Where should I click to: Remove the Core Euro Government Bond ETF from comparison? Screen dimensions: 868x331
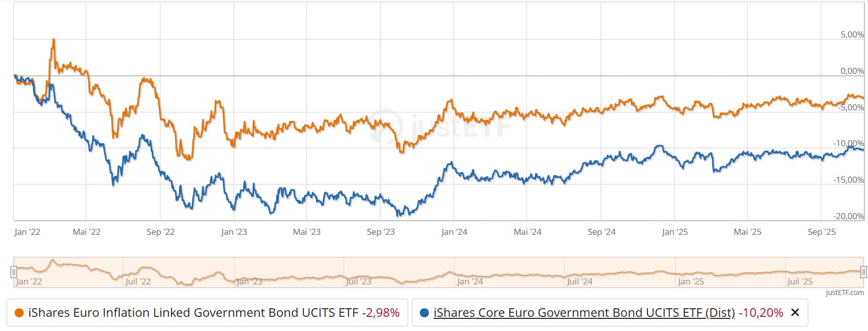[795, 313]
